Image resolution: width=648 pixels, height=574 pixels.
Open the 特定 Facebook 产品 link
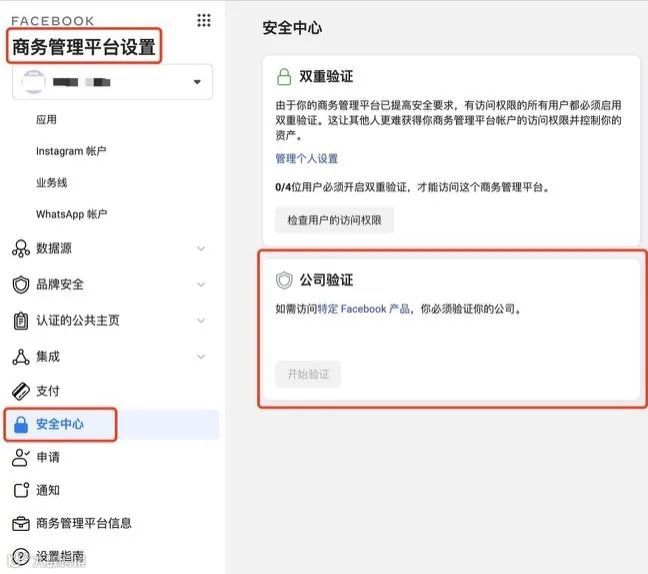(x=364, y=309)
